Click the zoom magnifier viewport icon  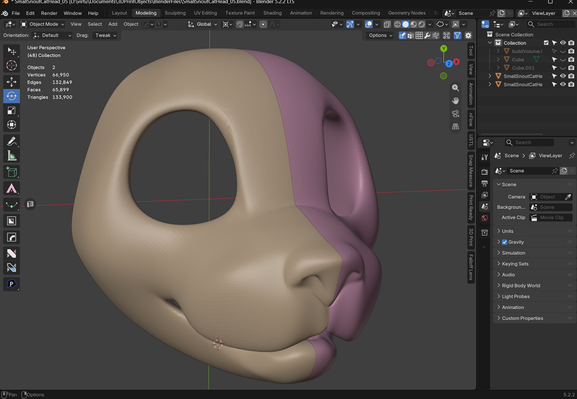pyautogui.click(x=456, y=88)
